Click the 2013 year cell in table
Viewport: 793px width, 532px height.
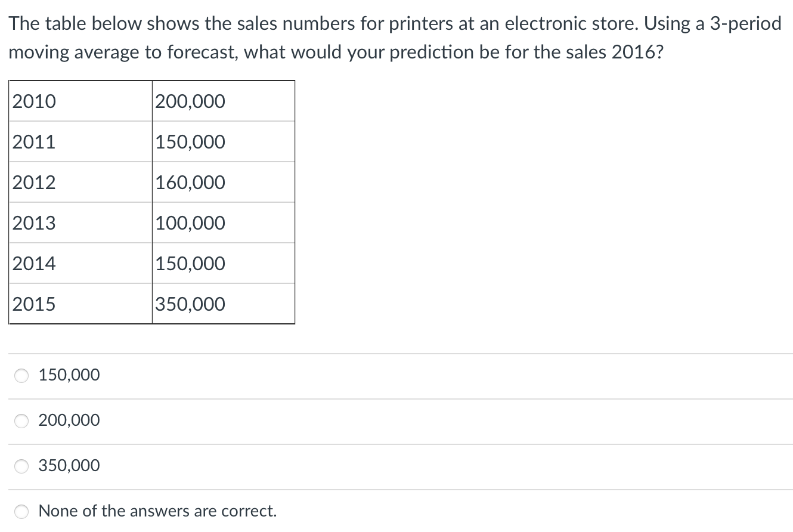tap(80, 223)
